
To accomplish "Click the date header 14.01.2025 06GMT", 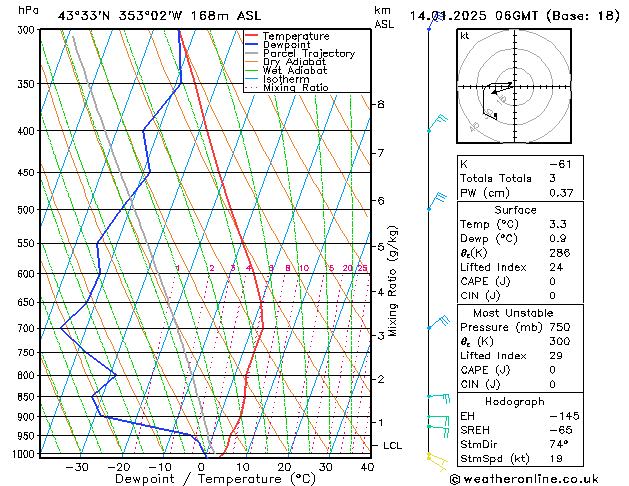I will pos(474,16).
